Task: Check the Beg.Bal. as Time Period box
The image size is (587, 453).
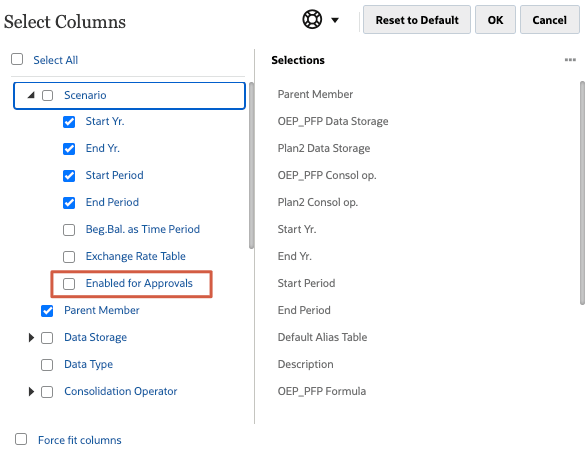Action: click(x=69, y=230)
